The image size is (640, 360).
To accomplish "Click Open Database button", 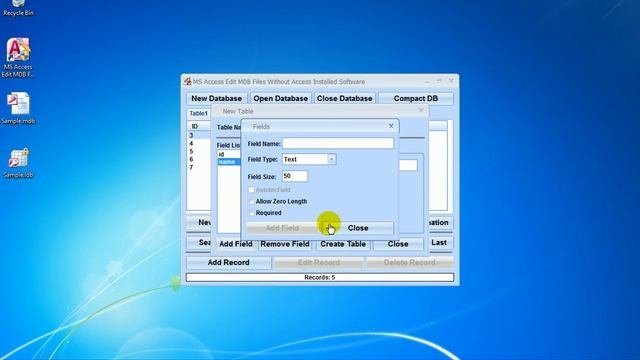I will pos(280,98).
